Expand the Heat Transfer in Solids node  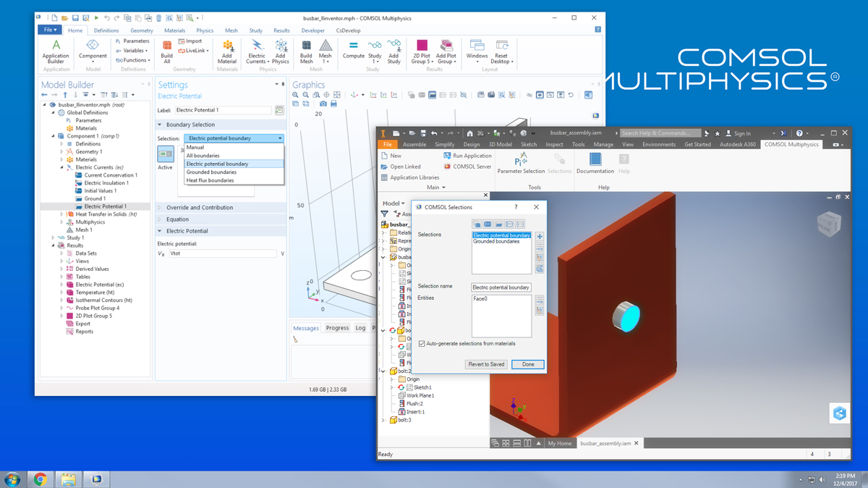coord(62,214)
